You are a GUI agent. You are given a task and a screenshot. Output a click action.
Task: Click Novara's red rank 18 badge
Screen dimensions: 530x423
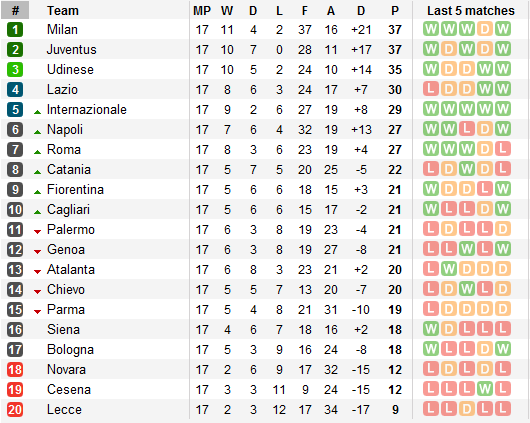(x=15, y=369)
